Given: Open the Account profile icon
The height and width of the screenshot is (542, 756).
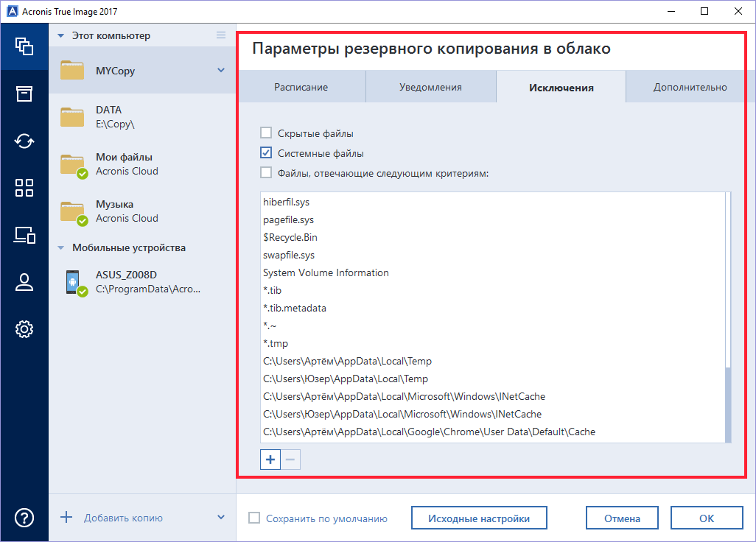Looking at the screenshot, I should [x=24, y=282].
